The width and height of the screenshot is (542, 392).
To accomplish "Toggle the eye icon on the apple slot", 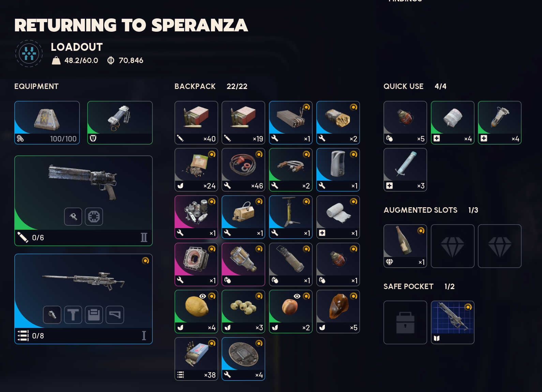I will tap(297, 296).
